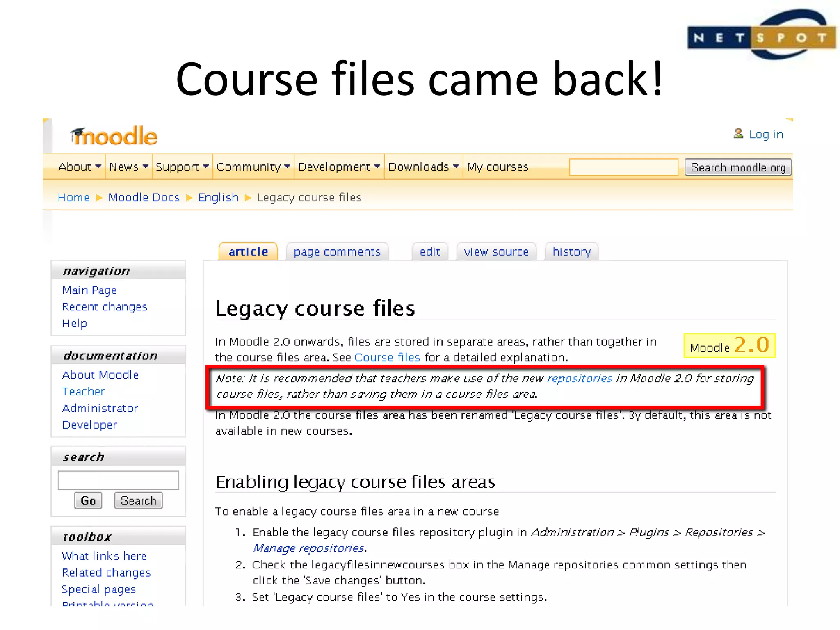
Task: Click the Moodle logo
Action: point(114,136)
